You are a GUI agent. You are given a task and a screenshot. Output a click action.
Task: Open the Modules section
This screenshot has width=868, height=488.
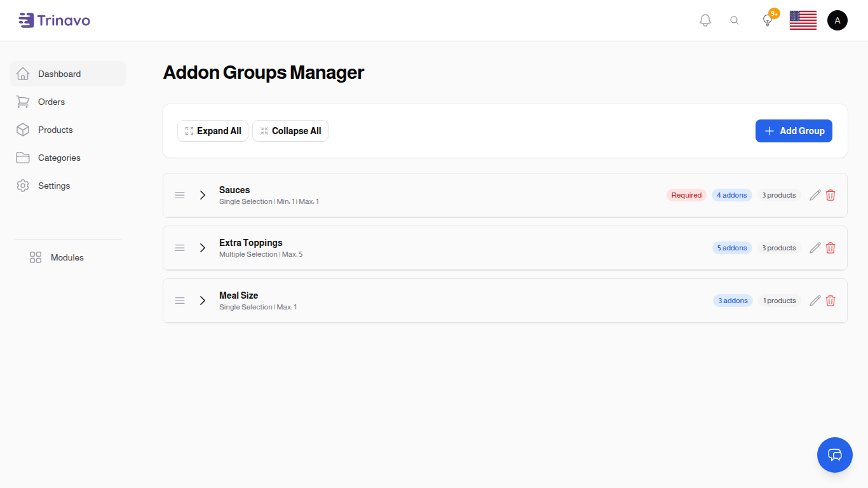coord(67,257)
